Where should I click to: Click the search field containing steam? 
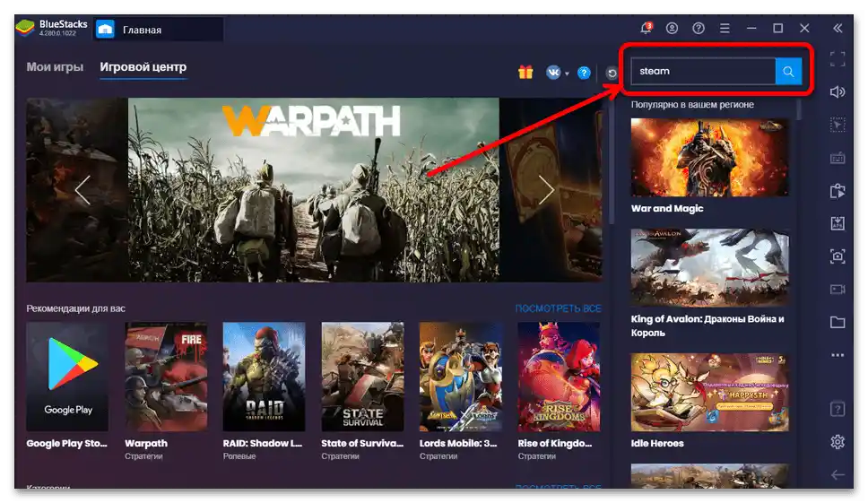pyautogui.click(x=703, y=72)
